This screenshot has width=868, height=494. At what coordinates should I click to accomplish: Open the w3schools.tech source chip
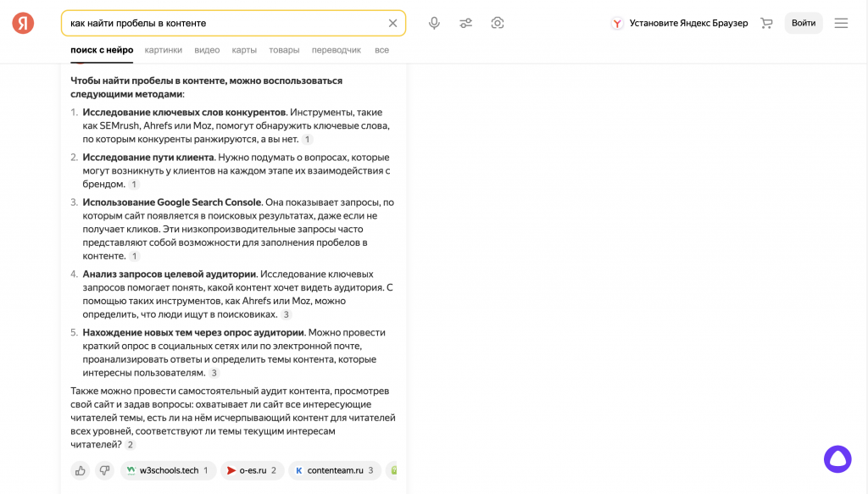[166, 470]
